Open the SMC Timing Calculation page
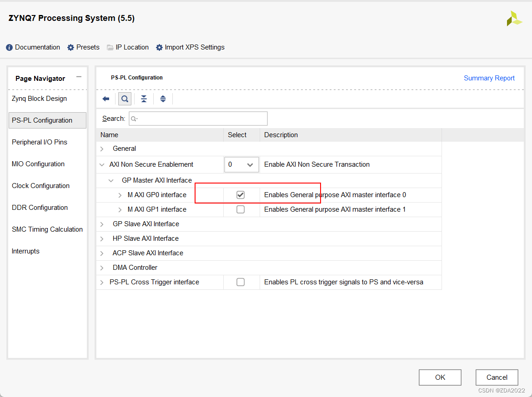532x397 pixels. tap(47, 229)
